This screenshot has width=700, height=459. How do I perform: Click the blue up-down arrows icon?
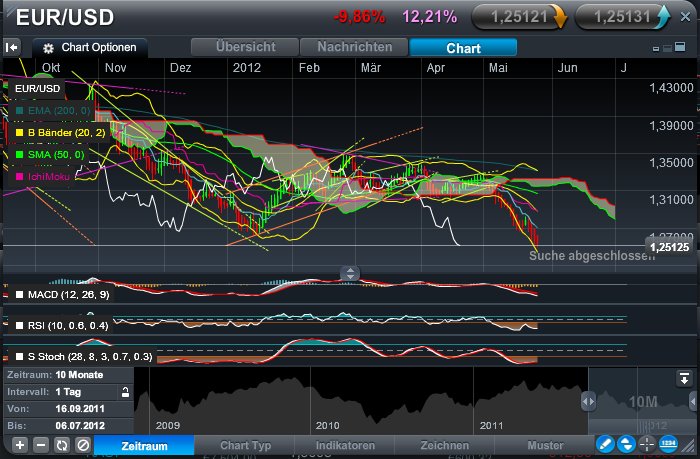[626, 444]
